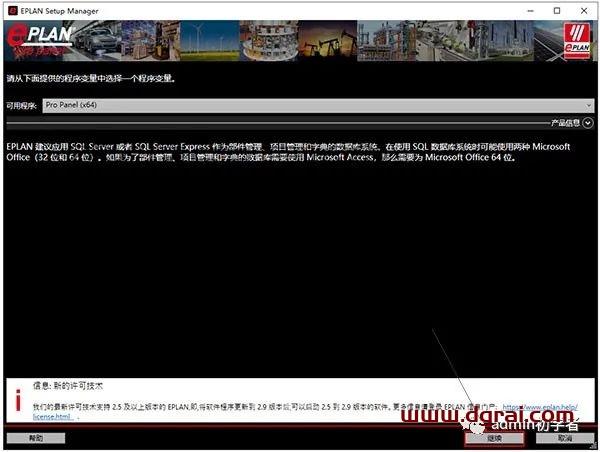Click the ePLAN logo at banner left
This screenshot has height=452, width=600.
(x=39, y=39)
